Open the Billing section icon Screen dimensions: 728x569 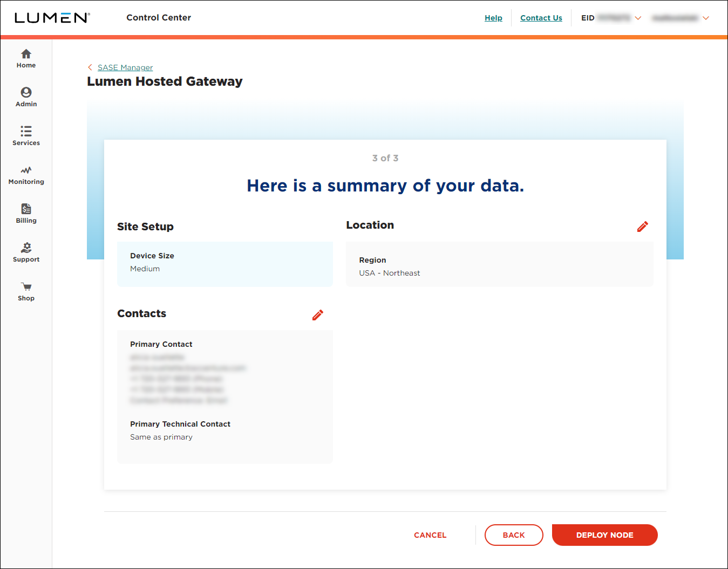[26, 214]
